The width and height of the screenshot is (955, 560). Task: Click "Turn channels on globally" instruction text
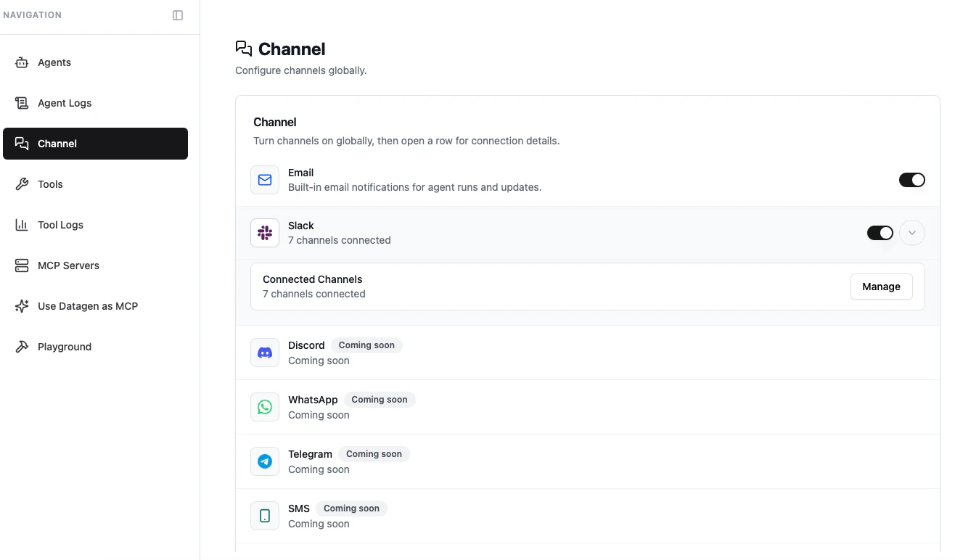[406, 141]
